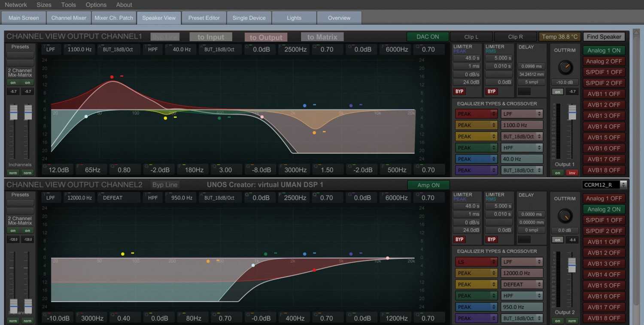Open Channel 2 DEFEAT slope dropdown

coord(522,284)
